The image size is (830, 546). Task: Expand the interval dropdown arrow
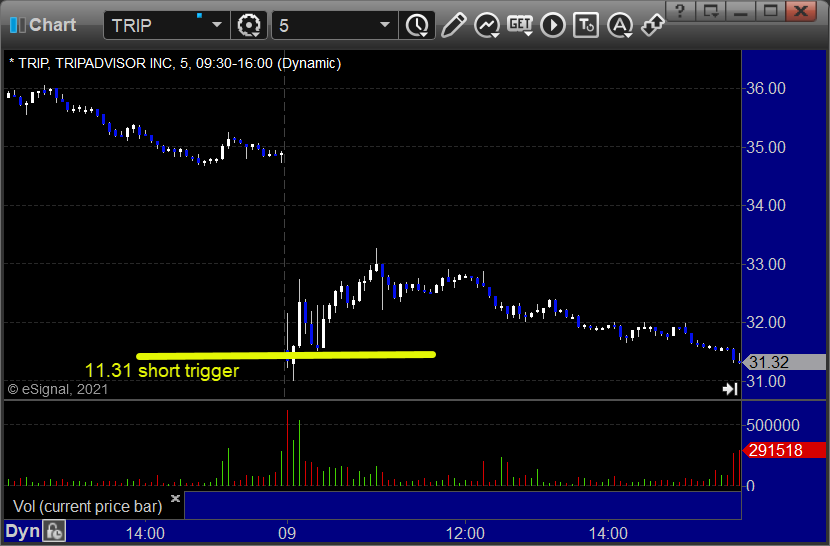coord(385,25)
